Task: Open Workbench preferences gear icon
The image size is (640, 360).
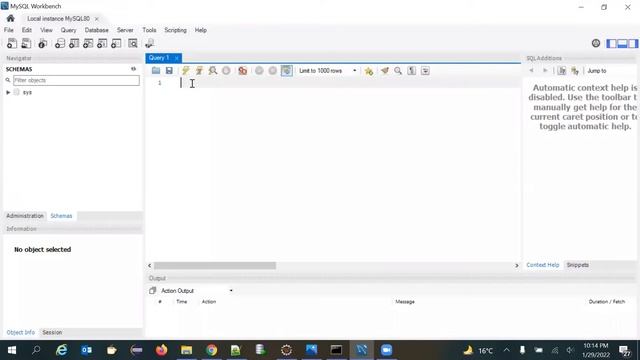Action: click(596, 43)
